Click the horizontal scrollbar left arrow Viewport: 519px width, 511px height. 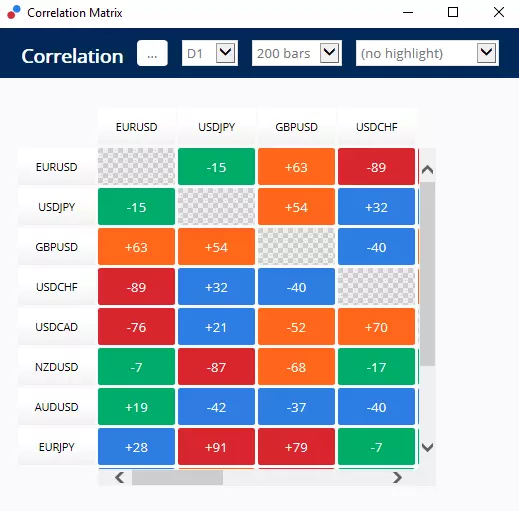[x=120, y=478]
